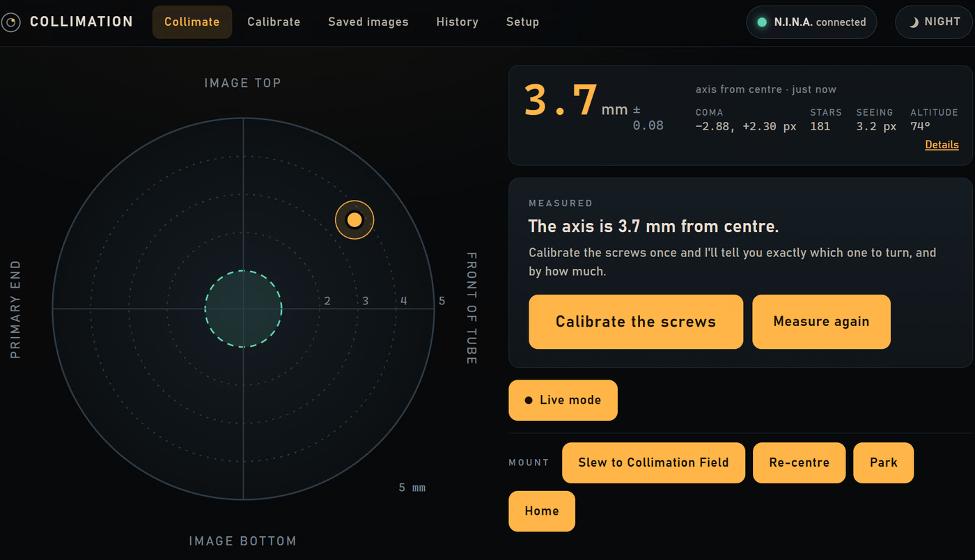Click the FRONT OF TUBE label
The width and height of the screenshot is (975, 560).
[471, 309]
